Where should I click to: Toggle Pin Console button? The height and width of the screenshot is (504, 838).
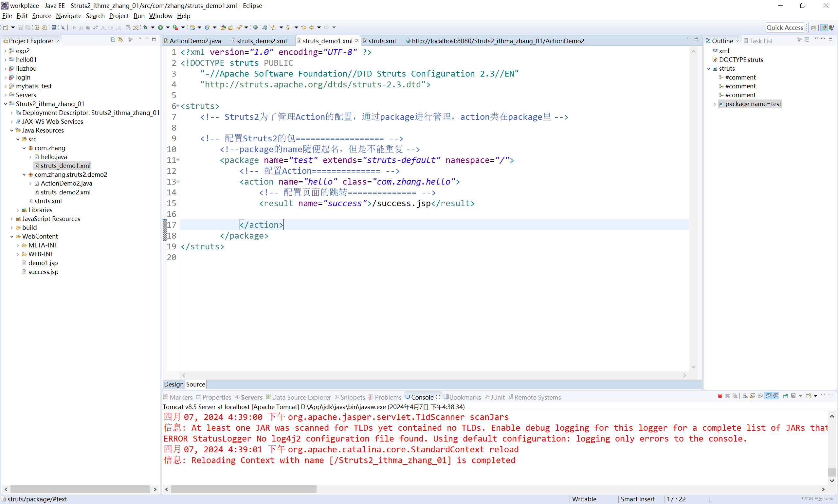tap(785, 396)
